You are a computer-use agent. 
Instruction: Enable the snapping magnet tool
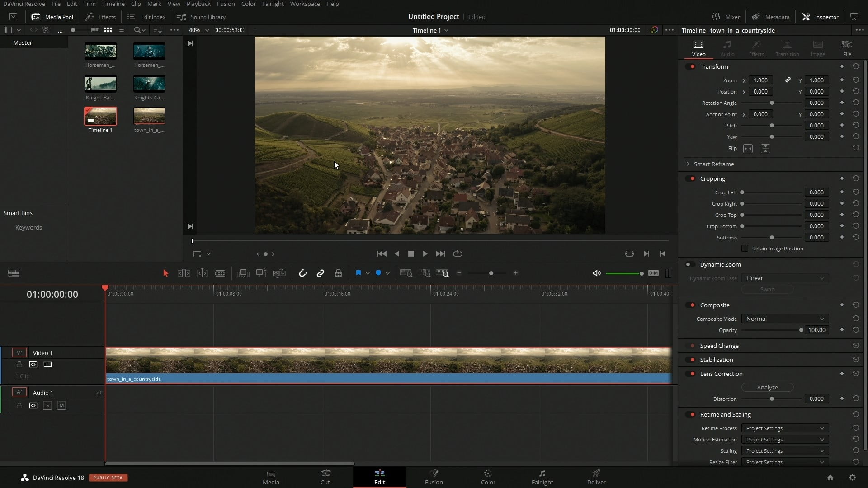point(302,273)
